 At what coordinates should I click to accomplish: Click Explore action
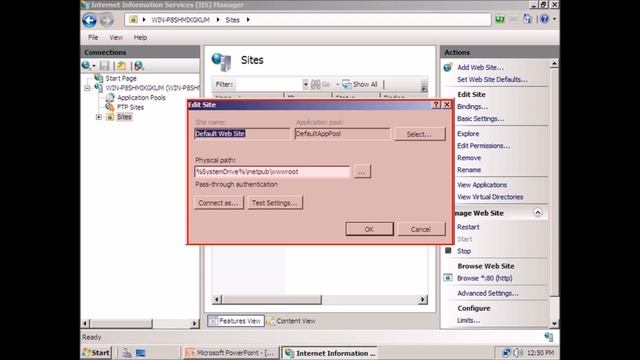click(x=468, y=133)
